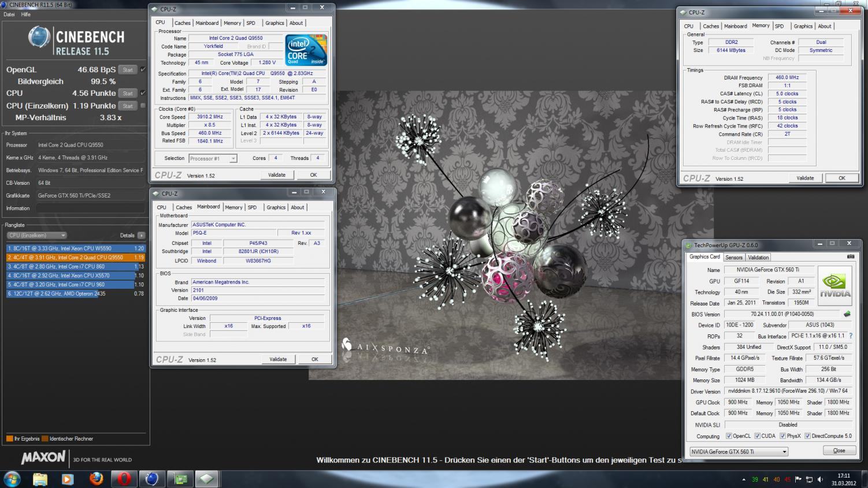
Task: Select ranking bar for Intel Xeon CPU W5590
Action: (76, 248)
